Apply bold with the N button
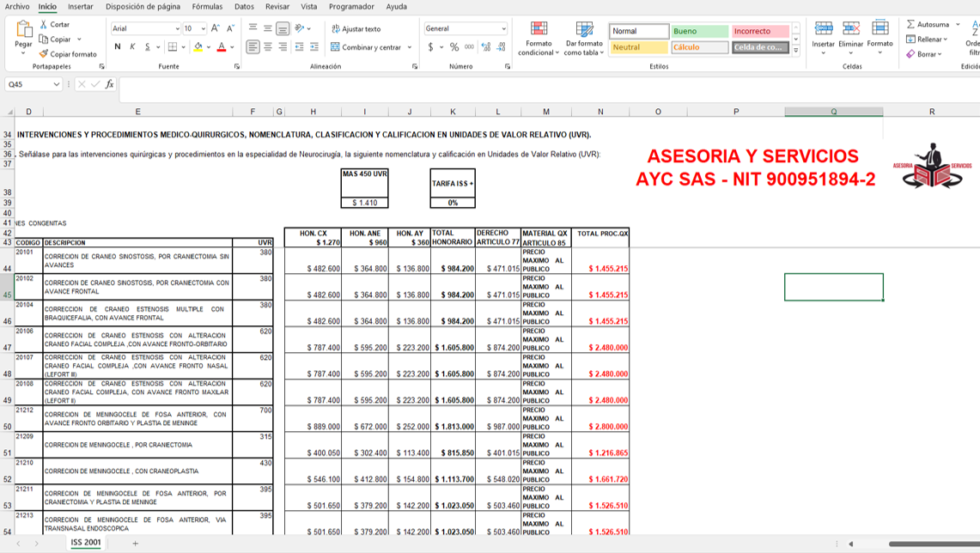This screenshot has height=553, width=980. [118, 47]
